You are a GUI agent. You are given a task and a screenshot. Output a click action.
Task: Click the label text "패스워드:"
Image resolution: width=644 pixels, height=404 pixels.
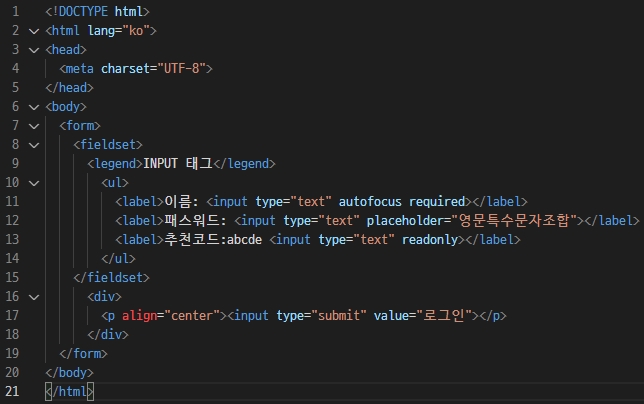tap(196, 220)
